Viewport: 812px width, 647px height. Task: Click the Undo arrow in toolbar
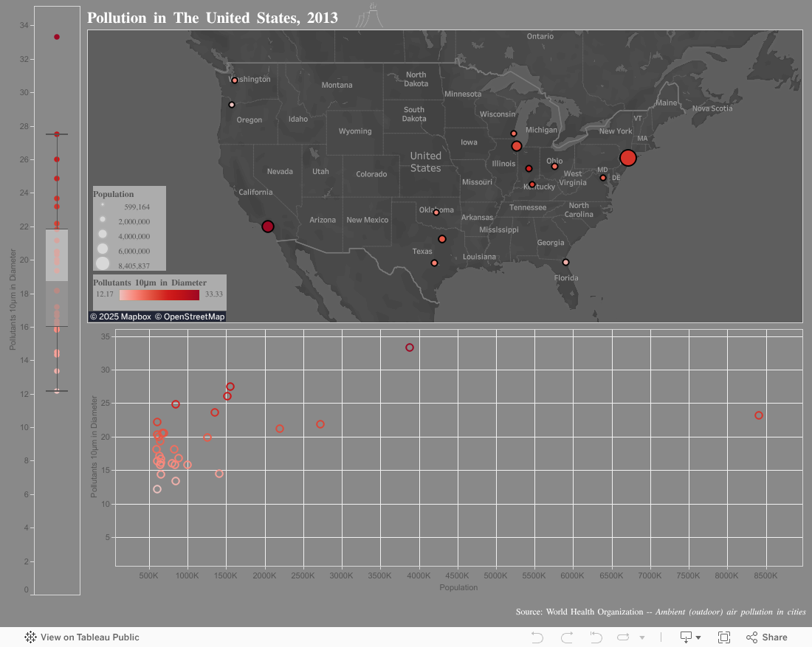pos(537,637)
